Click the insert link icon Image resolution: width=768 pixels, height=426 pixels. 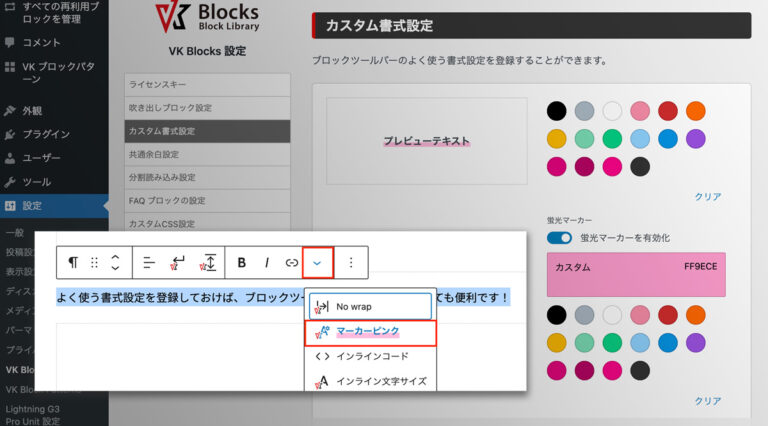click(291, 263)
